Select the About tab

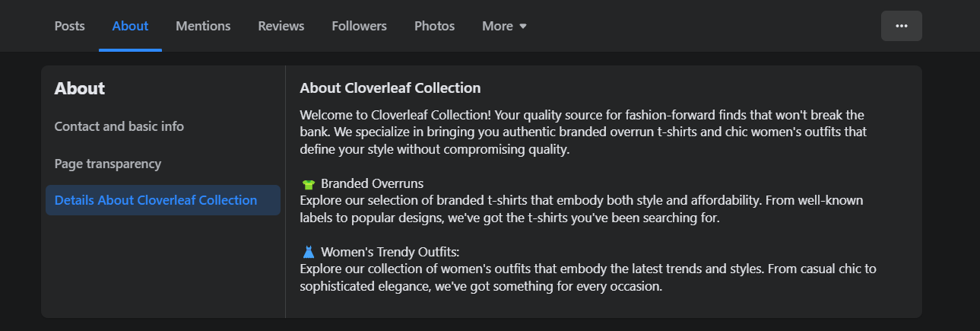click(130, 26)
